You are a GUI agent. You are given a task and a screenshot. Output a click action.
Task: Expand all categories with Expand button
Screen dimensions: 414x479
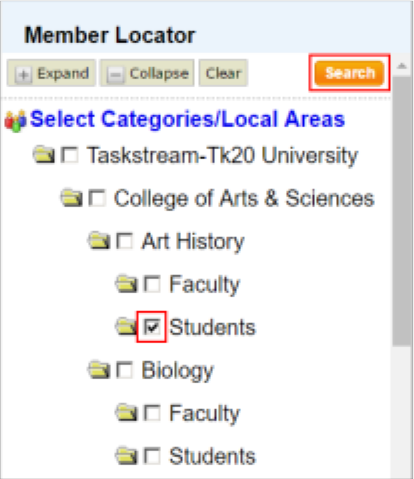pos(51,73)
